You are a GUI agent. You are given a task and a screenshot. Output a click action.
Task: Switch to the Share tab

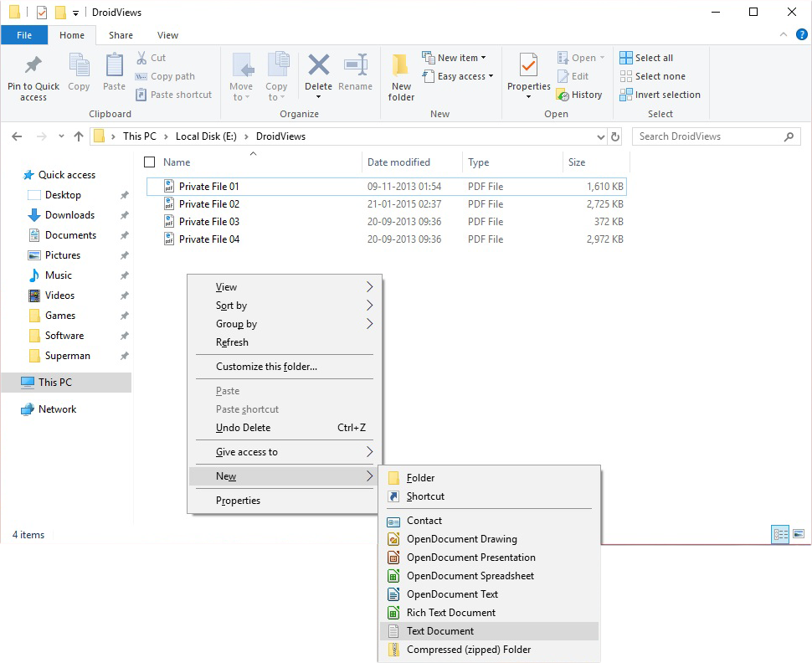tap(121, 35)
